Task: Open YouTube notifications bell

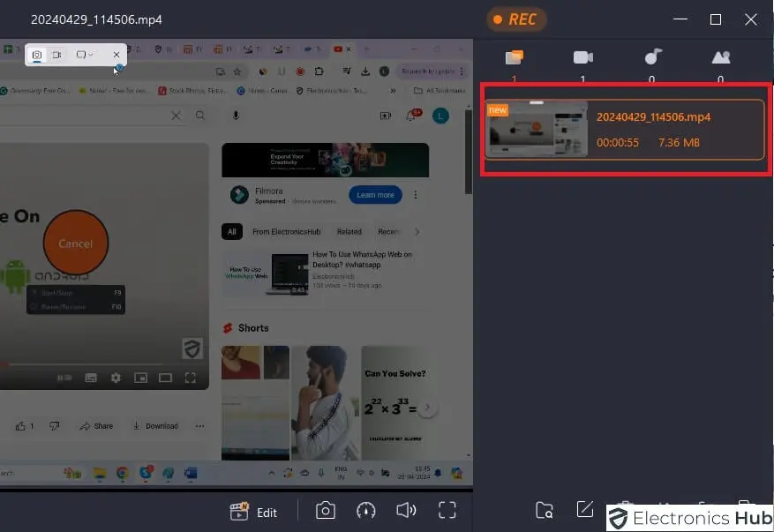Action: [x=410, y=116]
